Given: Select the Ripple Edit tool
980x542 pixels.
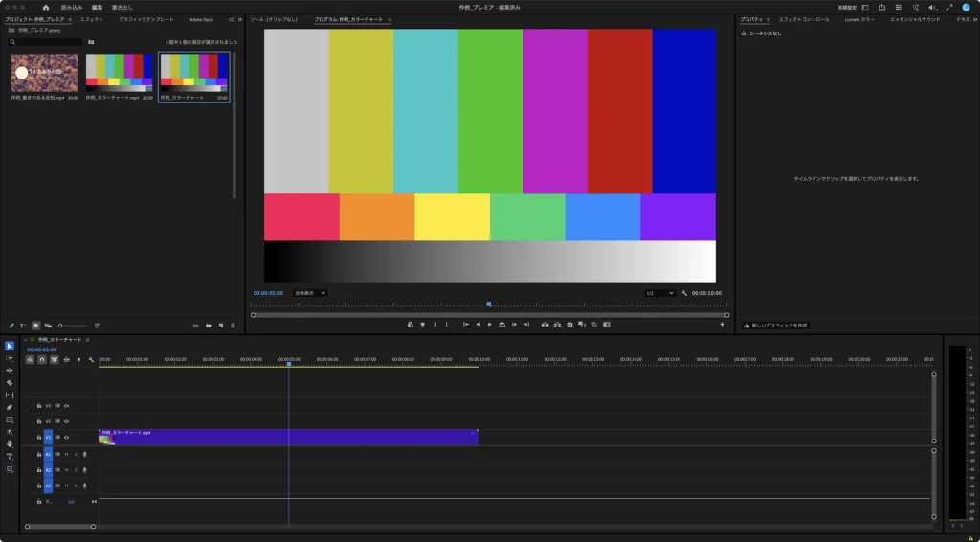Looking at the screenshot, I should pos(10,371).
